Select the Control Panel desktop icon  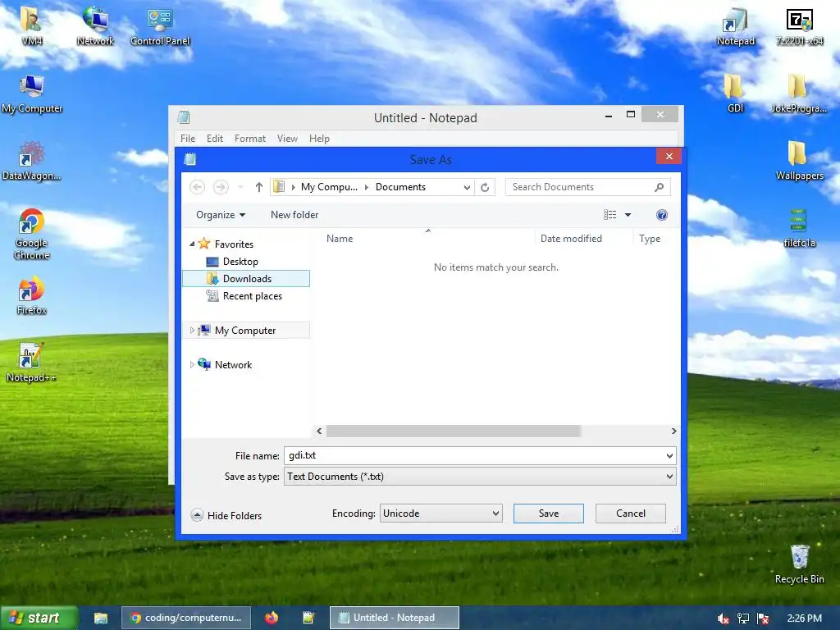160,25
